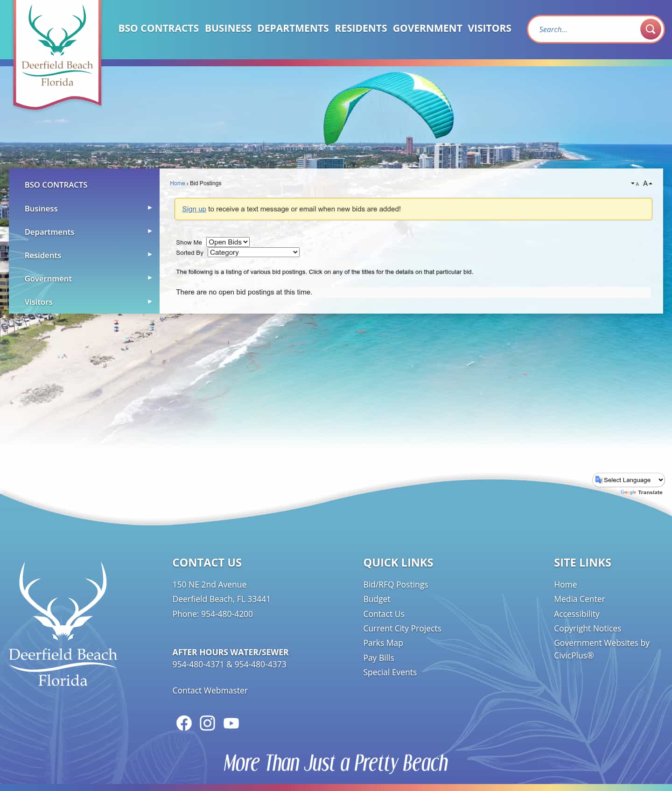The image size is (672, 791).
Task: Open Media Center site link
Action: coord(579,599)
